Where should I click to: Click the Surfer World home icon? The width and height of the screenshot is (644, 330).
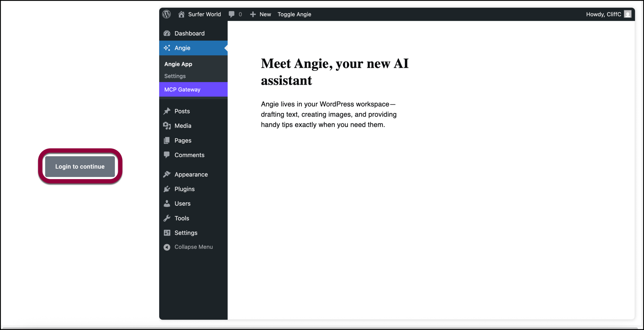181,14
